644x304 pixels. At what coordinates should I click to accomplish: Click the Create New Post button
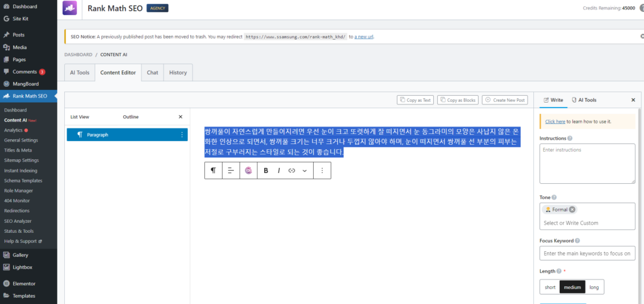[505, 100]
